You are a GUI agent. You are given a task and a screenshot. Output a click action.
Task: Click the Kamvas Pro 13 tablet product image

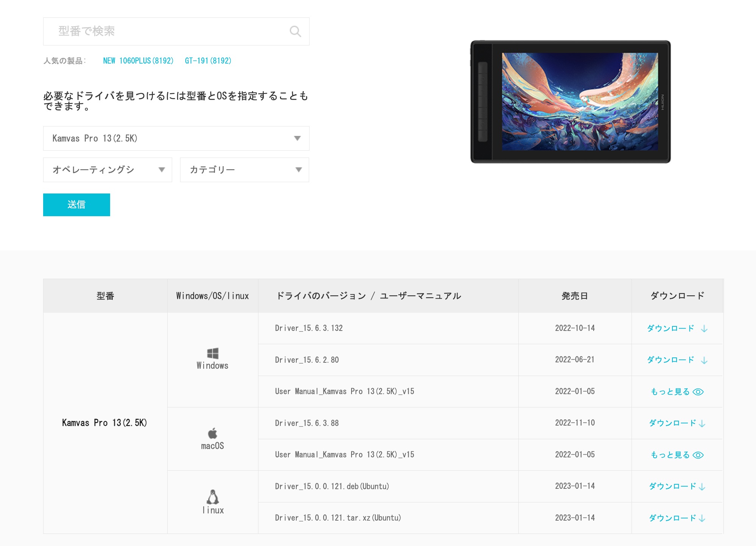(x=570, y=101)
